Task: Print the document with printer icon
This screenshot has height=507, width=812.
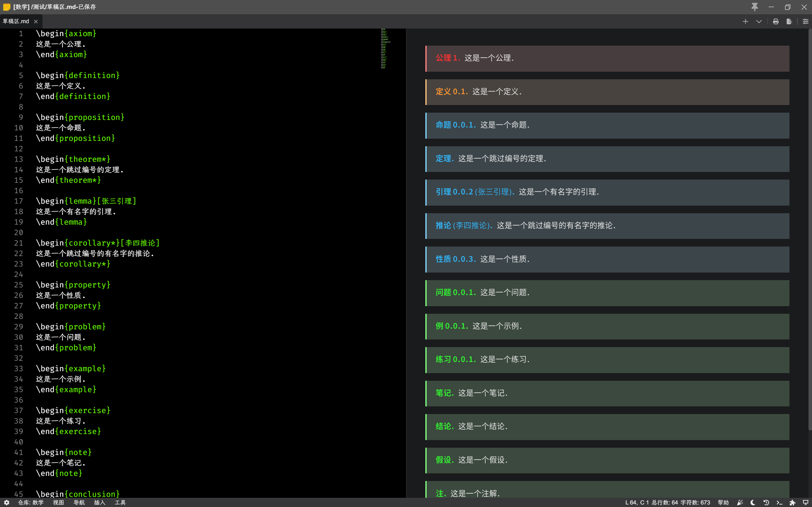Action: [776, 22]
